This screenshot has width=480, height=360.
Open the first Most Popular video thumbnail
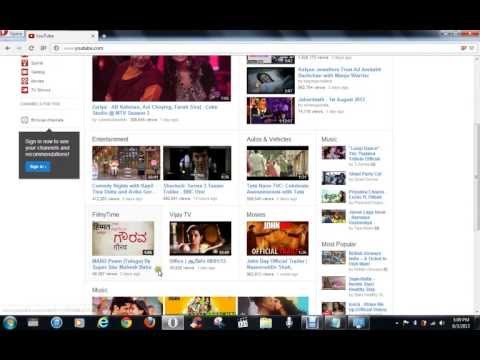pyautogui.click(x=334, y=258)
